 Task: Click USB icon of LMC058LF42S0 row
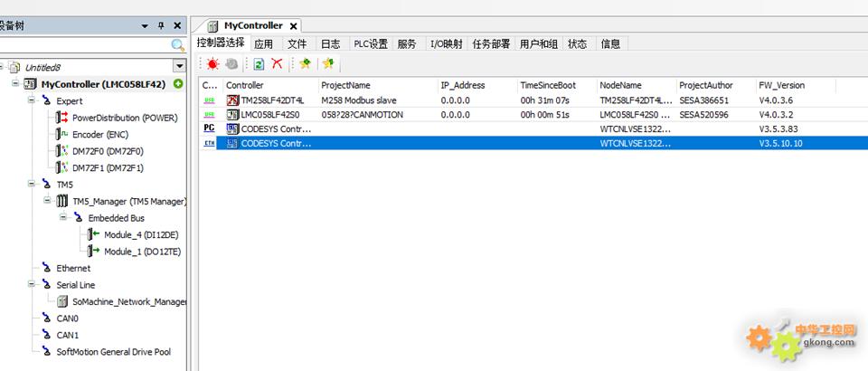[209, 114]
